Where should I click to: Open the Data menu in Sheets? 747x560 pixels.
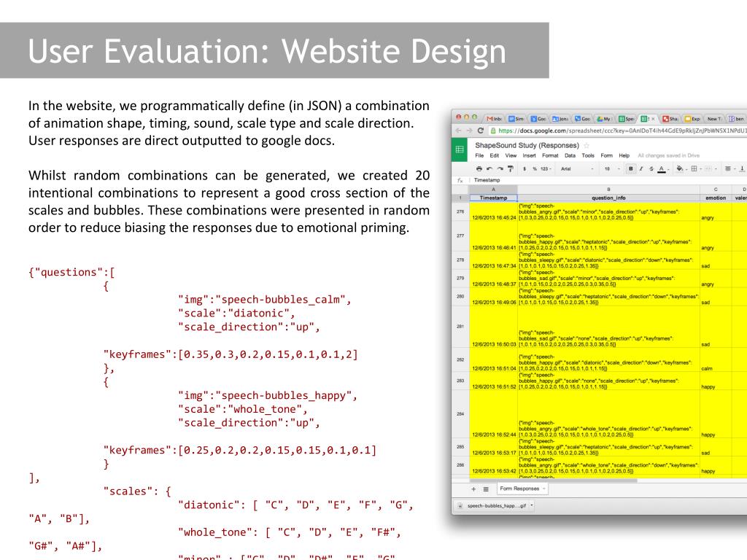(570, 156)
